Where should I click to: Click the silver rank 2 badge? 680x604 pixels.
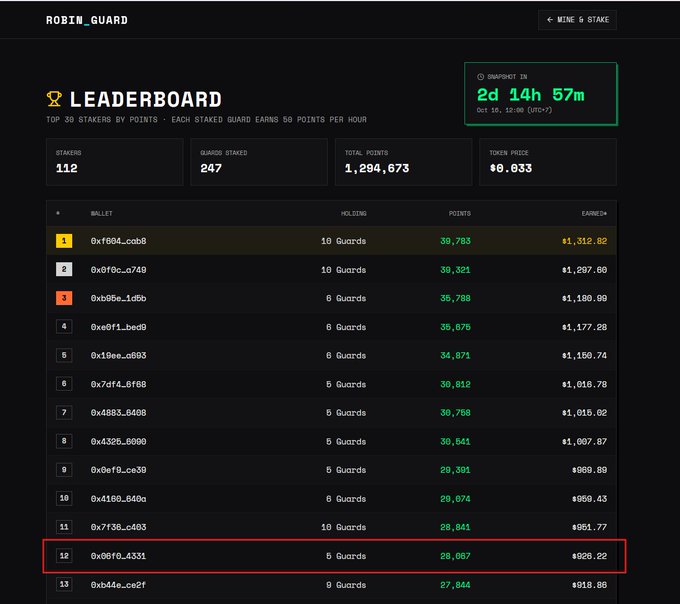[x=64, y=269]
